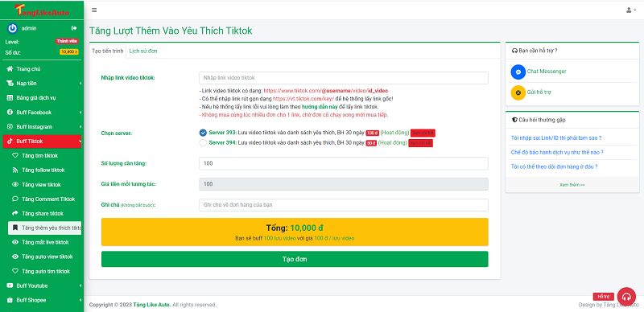Click the heart icon for Tăng tim tiktok
Screen dimensions: 644x312
(x=15, y=155)
